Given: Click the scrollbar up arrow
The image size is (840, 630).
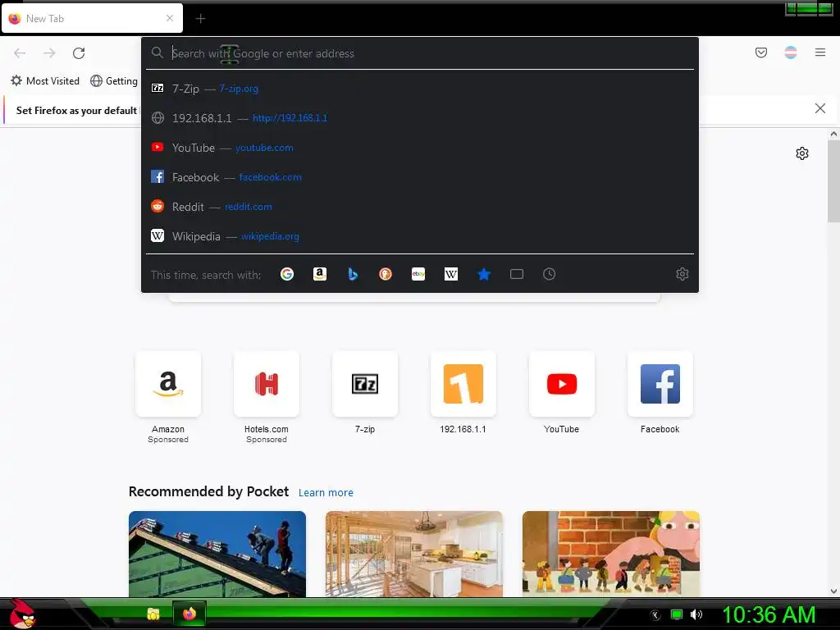Looking at the screenshot, I should tap(833, 134).
